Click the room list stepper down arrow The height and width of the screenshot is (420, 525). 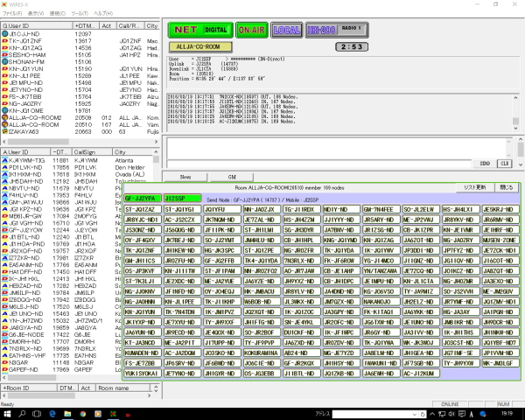[156, 390]
